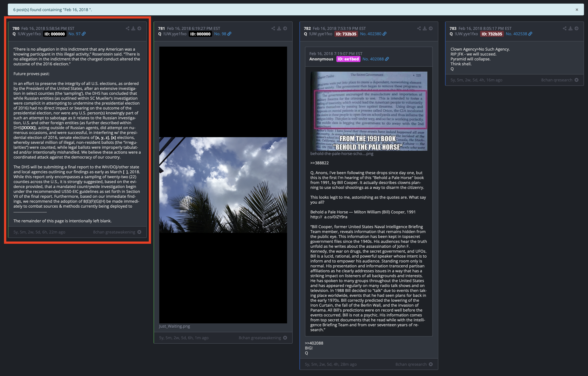Click the '5y, 5m, 2w, 5d, 6h, 22m ago' age text
Viewport: 588px width, 376px height.
39,232
